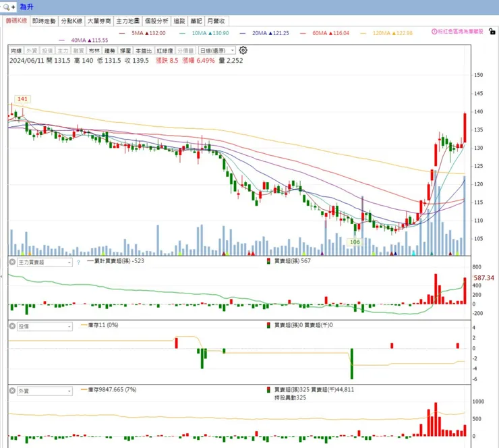
Task: Open the 大量券商 tab
Action: [99, 21]
